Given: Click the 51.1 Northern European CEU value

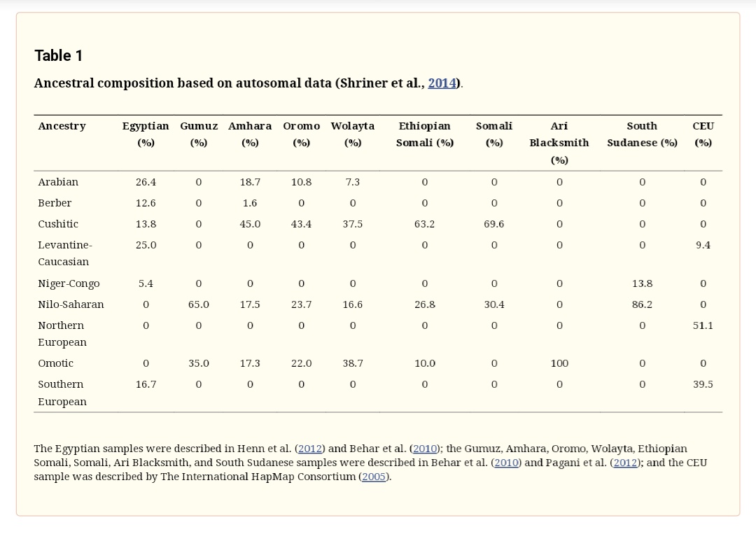Looking at the screenshot, I should (703, 325).
